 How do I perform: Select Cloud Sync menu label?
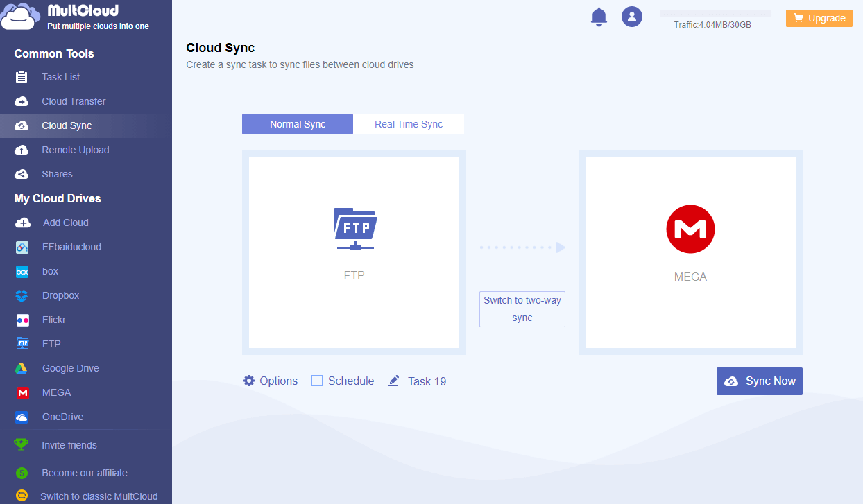click(x=67, y=125)
